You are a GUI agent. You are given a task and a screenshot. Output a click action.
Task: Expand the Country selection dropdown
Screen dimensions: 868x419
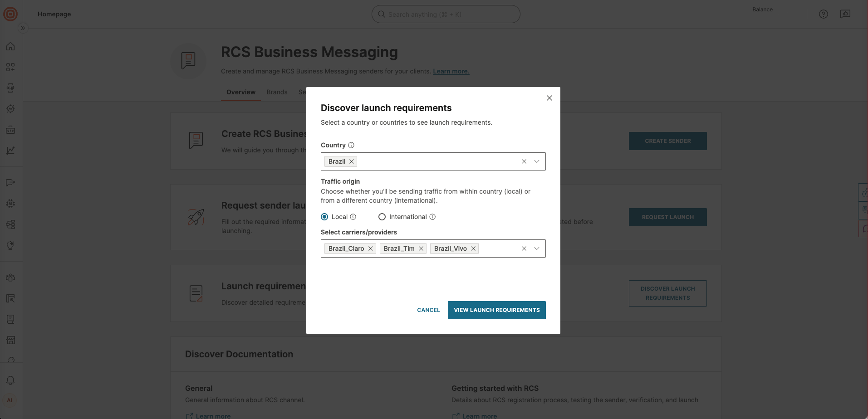(537, 161)
